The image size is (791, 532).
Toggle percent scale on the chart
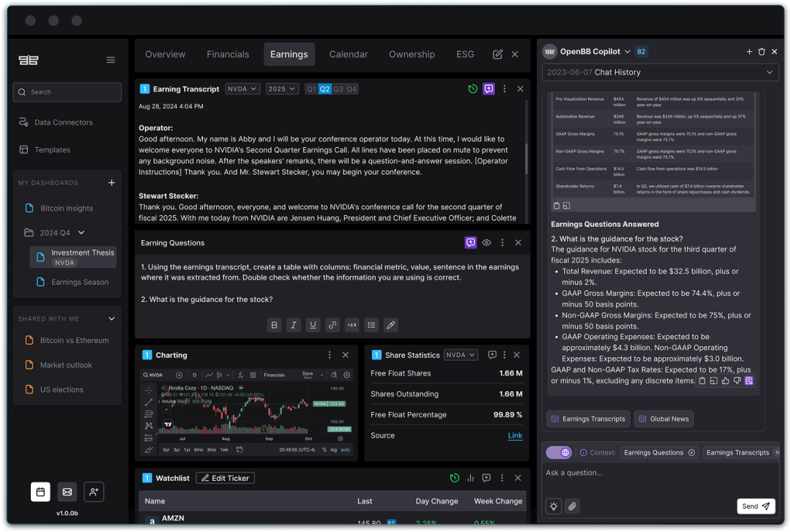tap(324, 450)
